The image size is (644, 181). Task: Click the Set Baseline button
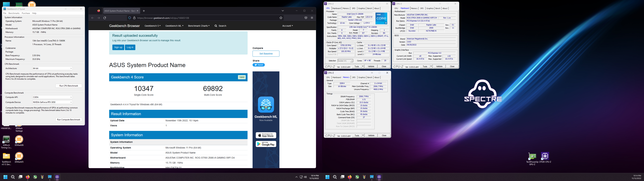coord(266,53)
